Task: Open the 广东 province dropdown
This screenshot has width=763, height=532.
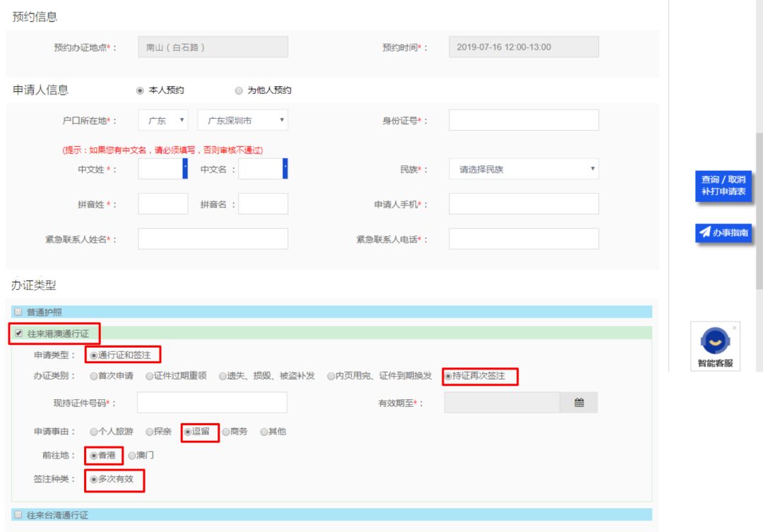Action: pos(163,120)
